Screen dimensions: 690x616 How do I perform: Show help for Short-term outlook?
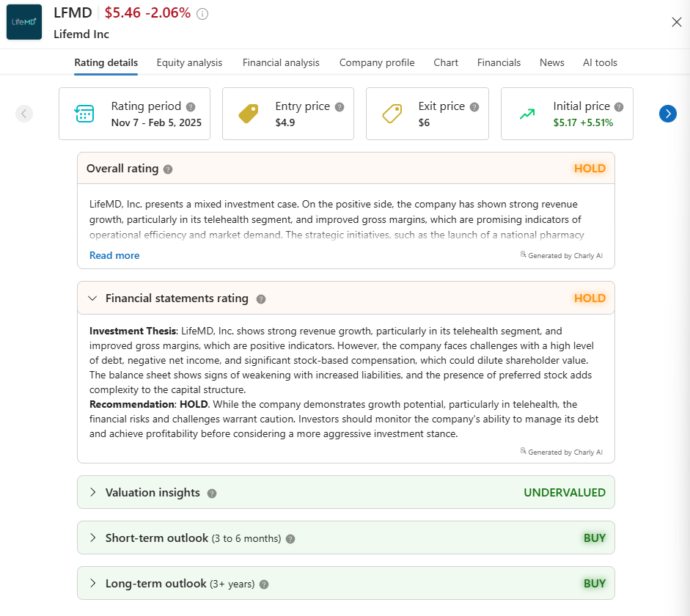pyautogui.click(x=290, y=539)
